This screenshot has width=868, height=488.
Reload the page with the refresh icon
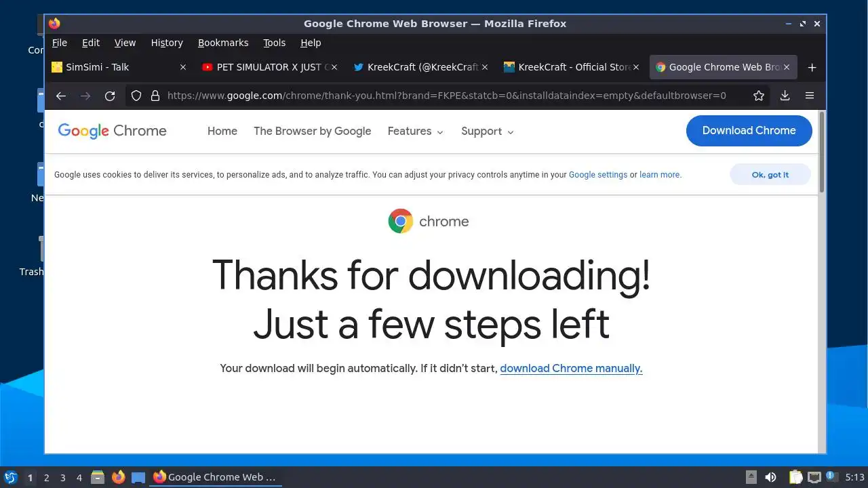(x=110, y=96)
